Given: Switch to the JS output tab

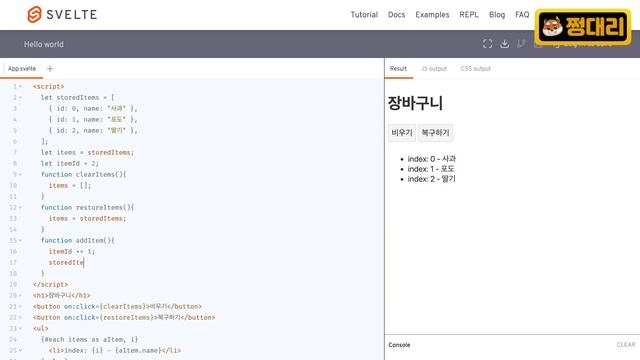Looking at the screenshot, I should click(434, 69).
